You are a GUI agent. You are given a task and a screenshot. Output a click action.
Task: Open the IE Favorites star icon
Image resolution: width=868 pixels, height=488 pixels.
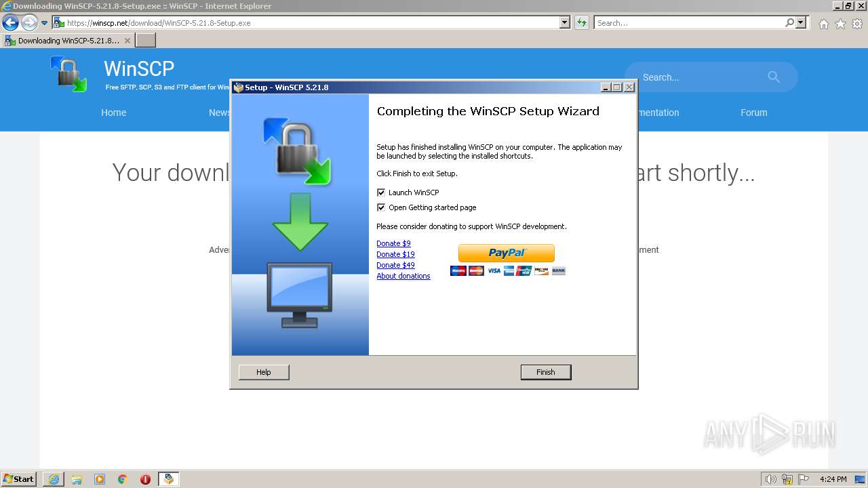[840, 24]
